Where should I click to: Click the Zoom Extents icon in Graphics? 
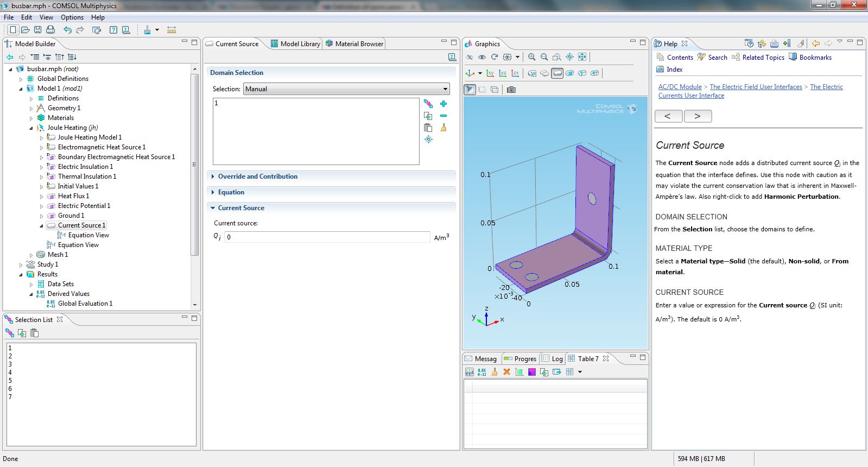(582, 57)
